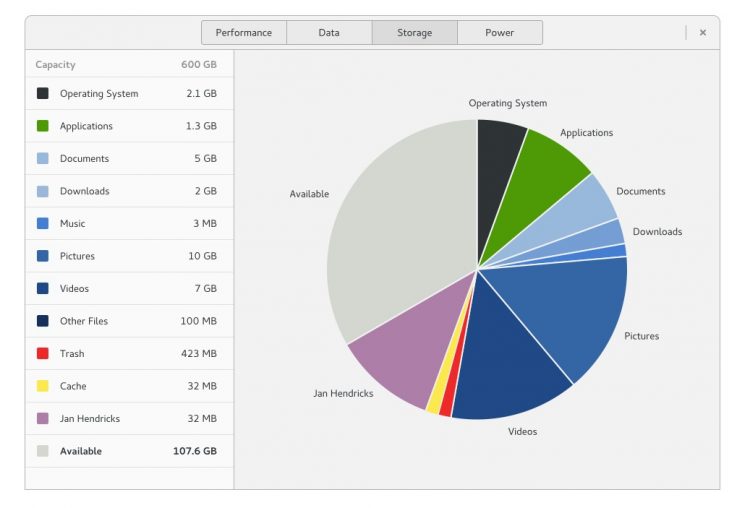Click the Music storage list item

click(x=128, y=224)
